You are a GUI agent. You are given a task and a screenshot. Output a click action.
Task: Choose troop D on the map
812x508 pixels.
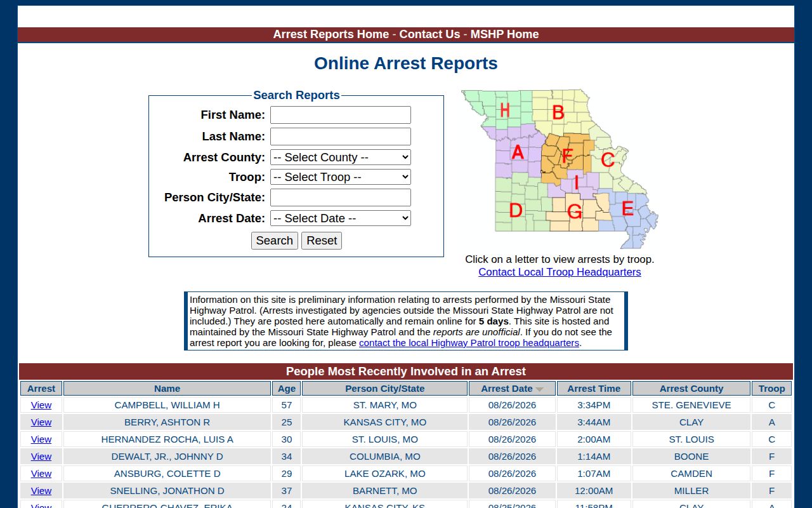[516, 210]
